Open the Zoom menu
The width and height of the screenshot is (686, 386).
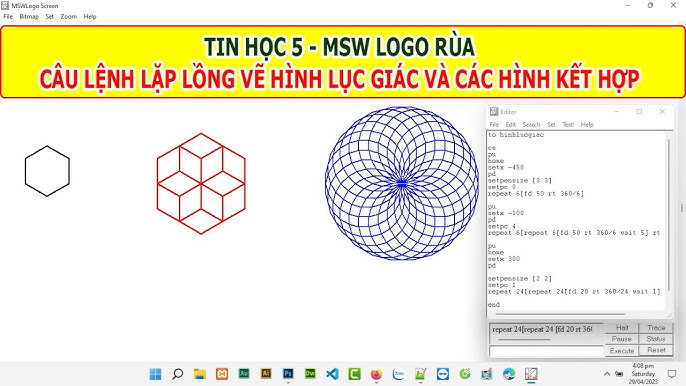point(69,17)
